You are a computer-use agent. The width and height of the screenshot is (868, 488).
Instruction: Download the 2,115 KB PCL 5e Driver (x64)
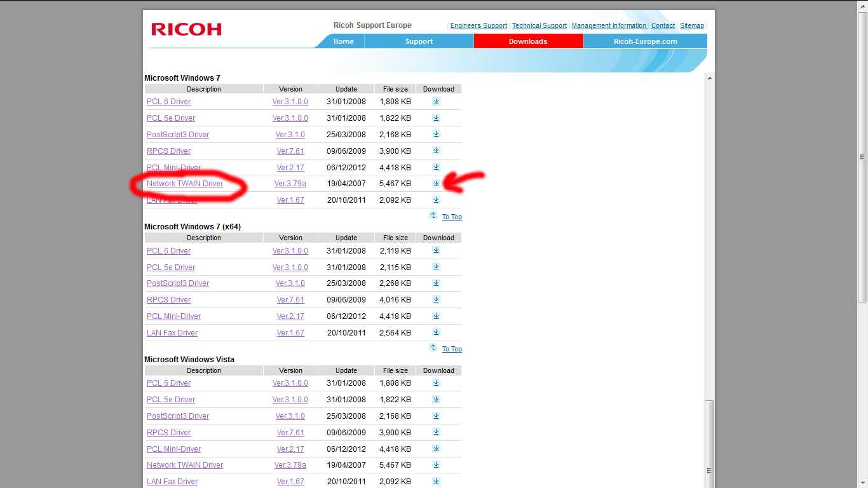(436, 267)
